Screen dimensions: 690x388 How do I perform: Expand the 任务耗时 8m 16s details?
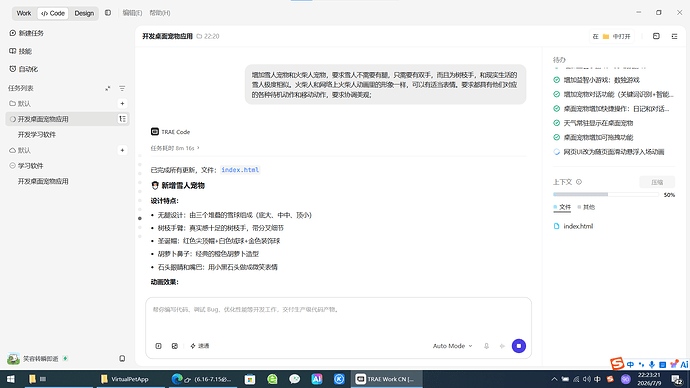175,148
